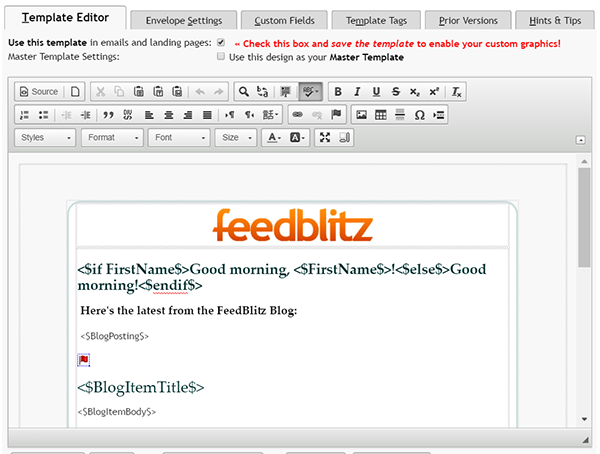This screenshot has width=600, height=454.
Task: Insert a bulleted list
Action: tap(44, 115)
